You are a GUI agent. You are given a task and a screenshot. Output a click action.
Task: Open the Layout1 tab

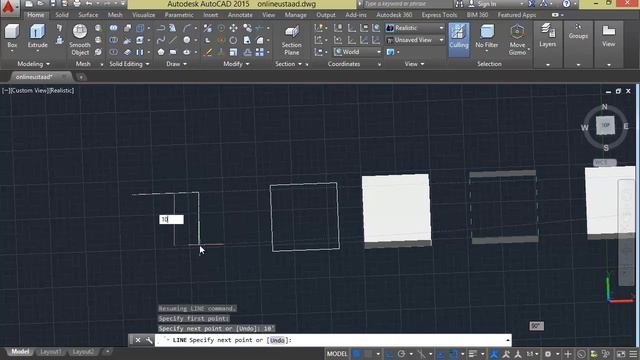pos(51,352)
